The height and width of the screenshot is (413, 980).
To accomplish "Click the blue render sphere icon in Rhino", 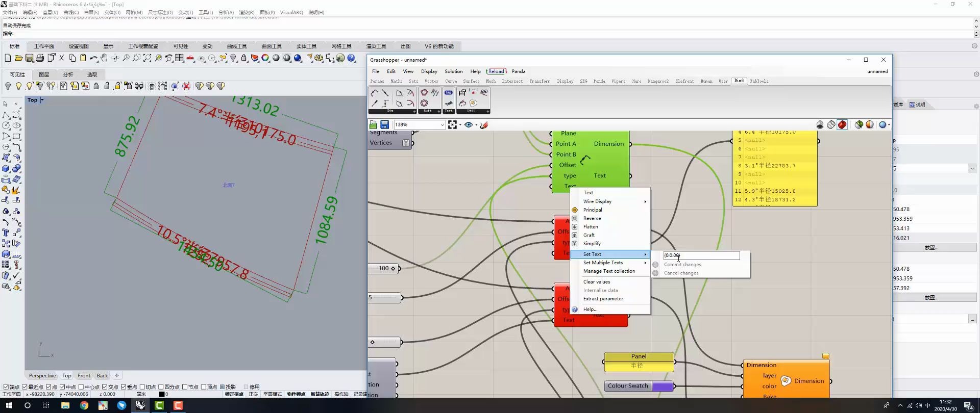I will [297, 58].
